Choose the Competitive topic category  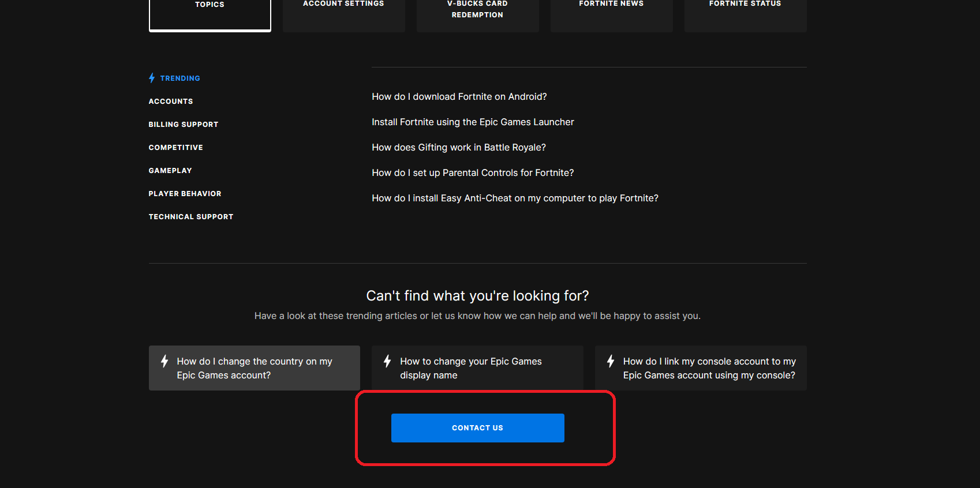tap(176, 148)
